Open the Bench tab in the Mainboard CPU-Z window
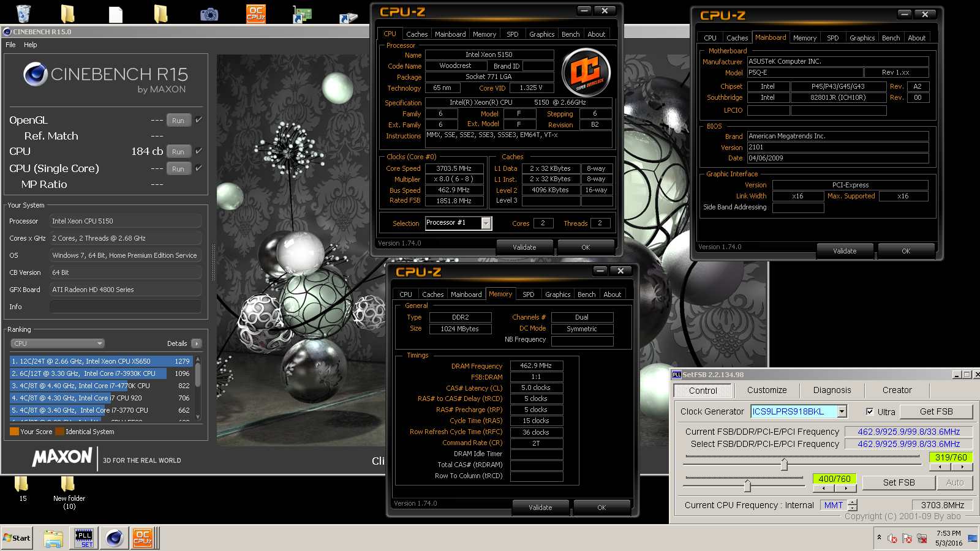Screen dimensions: 980x551 891,38
